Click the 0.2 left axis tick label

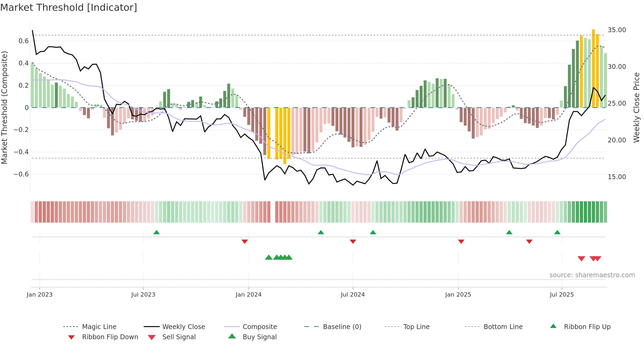(24, 86)
